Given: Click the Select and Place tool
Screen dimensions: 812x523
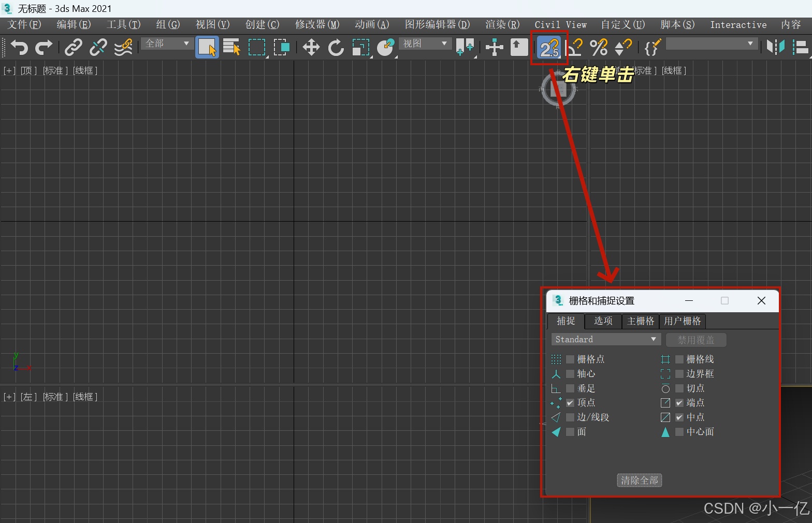Looking at the screenshot, I should tap(386, 48).
